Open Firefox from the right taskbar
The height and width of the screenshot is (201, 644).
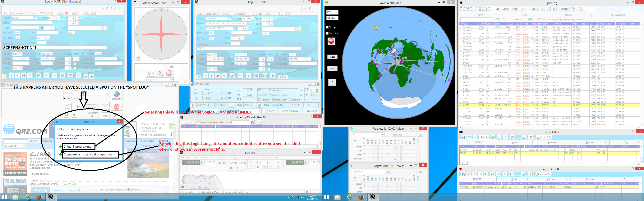361,197
